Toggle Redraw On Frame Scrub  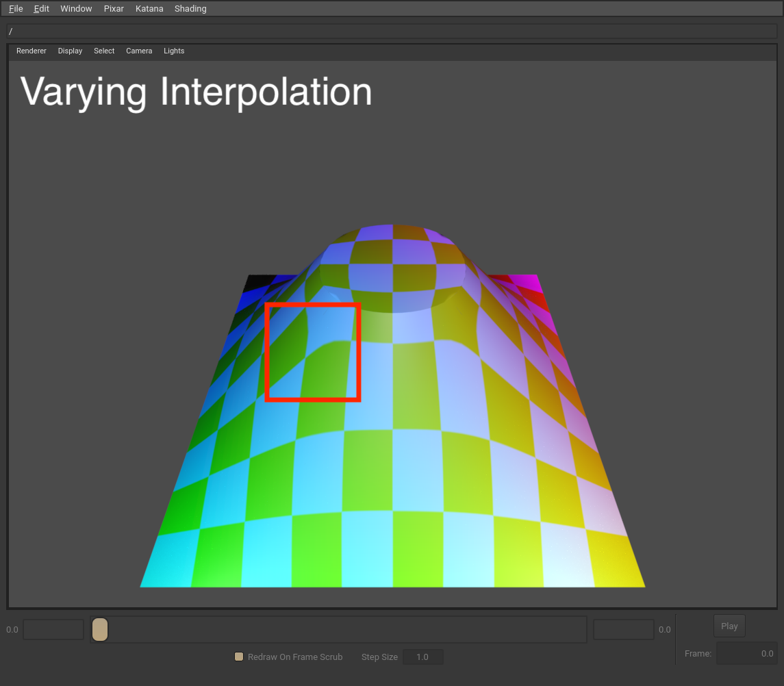click(x=239, y=656)
